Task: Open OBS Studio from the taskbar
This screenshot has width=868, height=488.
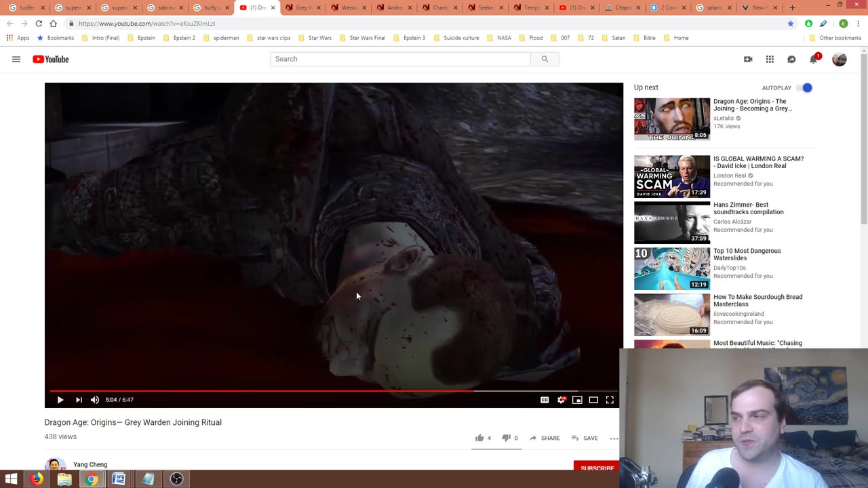Action: tap(176, 479)
